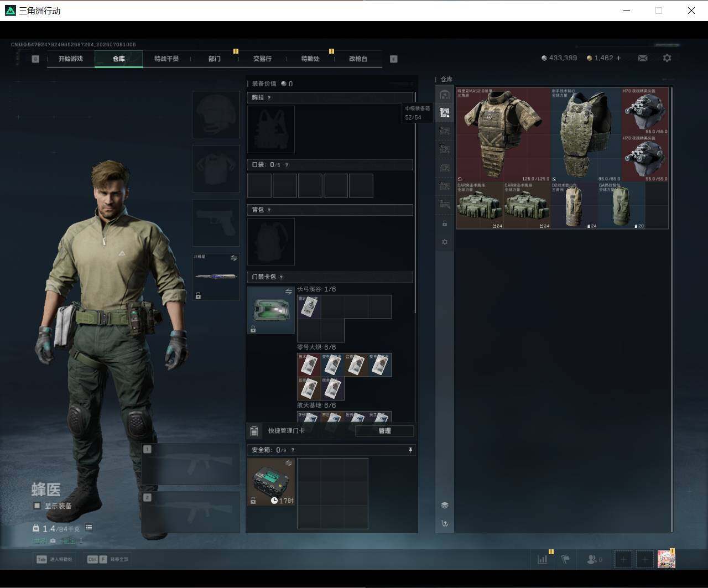Click the 门禁卡包 help question mark
The image size is (708, 588).
coord(281,277)
